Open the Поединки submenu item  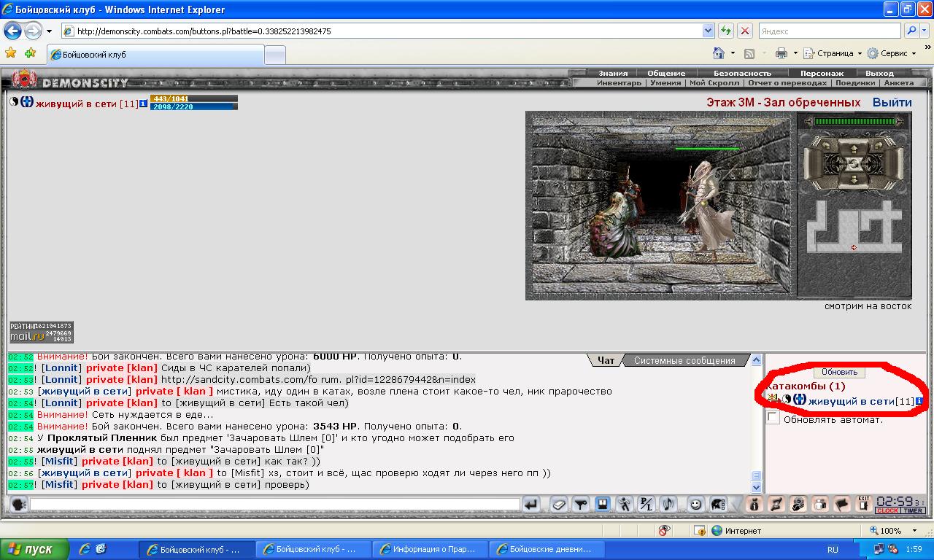pyautogui.click(x=855, y=82)
